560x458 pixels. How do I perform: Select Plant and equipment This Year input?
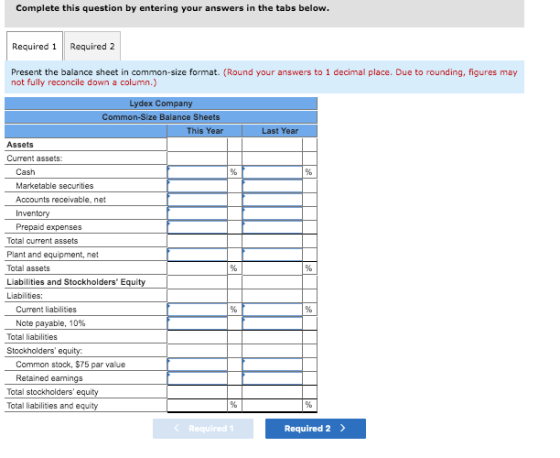(197, 255)
